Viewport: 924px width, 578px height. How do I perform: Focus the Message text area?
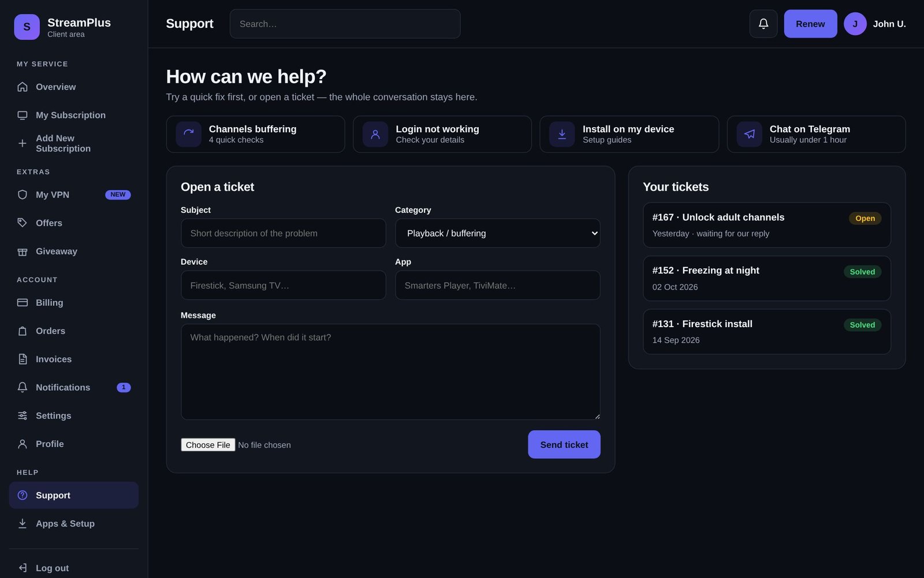pyautogui.click(x=390, y=372)
